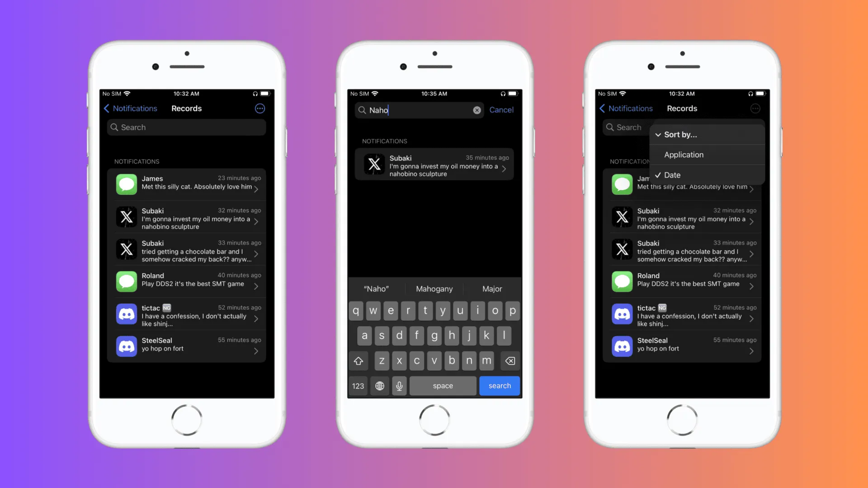Tap the X (Twitter) icon on search result
This screenshot has height=488, width=868.
click(x=374, y=165)
